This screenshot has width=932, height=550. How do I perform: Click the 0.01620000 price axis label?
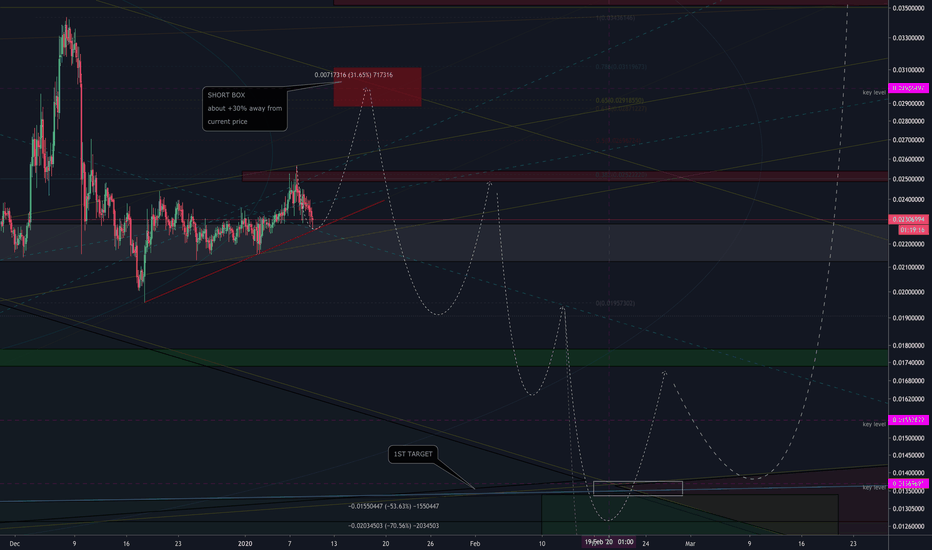908,400
